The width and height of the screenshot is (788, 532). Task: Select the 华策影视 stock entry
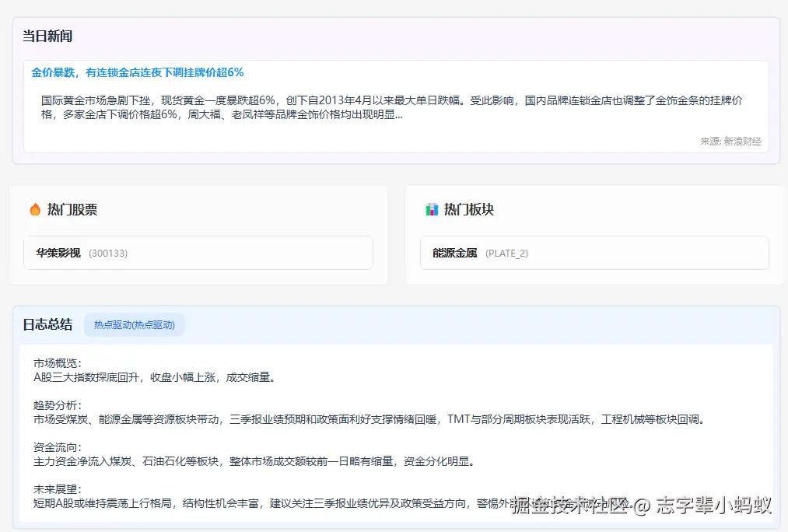point(58,253)
